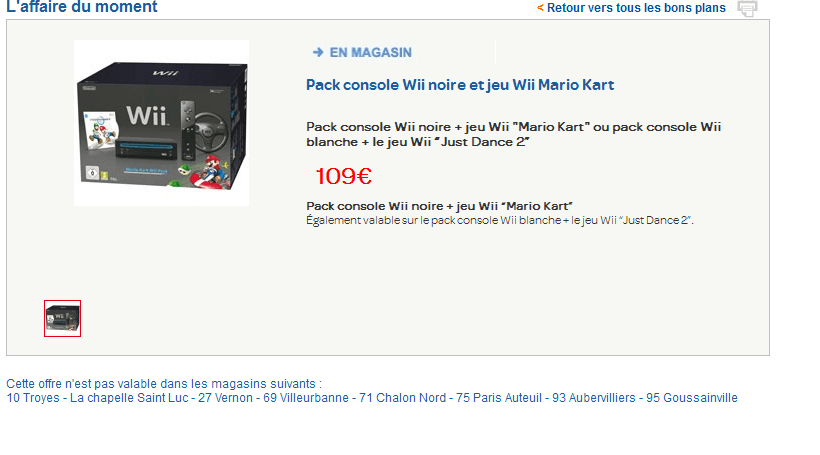The height and width of the screenshot is (455, 820).
Task: Select the small Wii pack thumbnail
Action: tap(62, 318)
